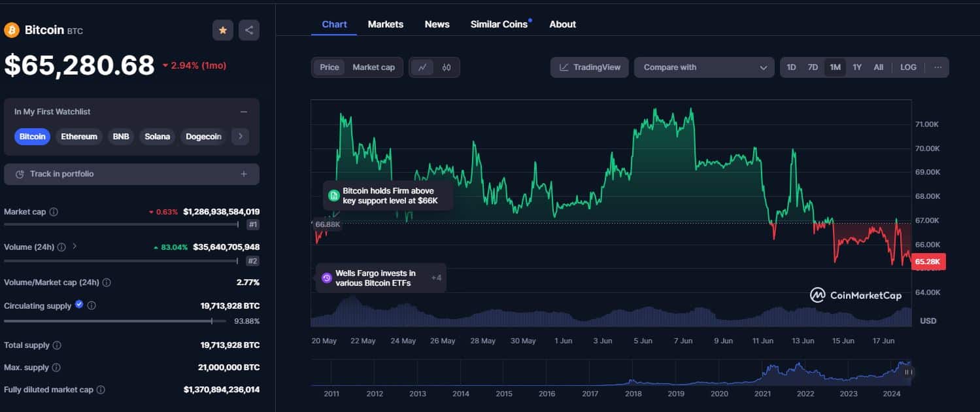The width and height of the screenshot is (980, 412).
Task: Set chart range to 1Y
Action: [x=857, y=67]
